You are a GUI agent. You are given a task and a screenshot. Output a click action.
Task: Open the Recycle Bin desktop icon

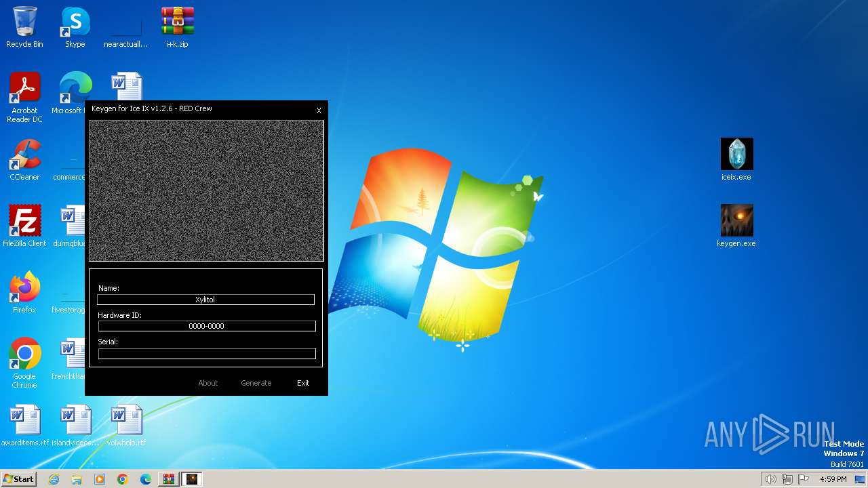point(24,27)
